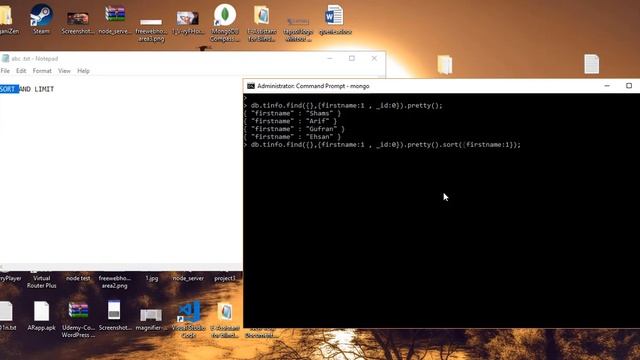Click the freewebho area2.png desktop label
The width and height of the screenshot is (640, 360).
tap(115, 282)
